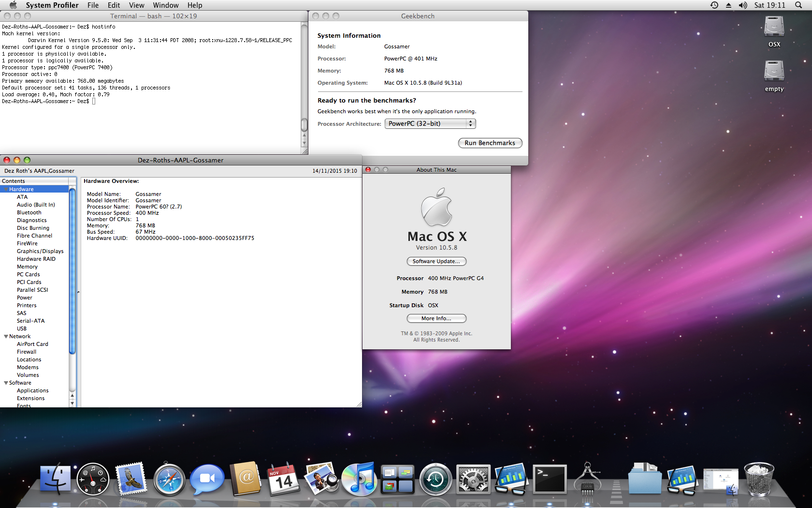Open iCal from the Dock

pos(283,479)
